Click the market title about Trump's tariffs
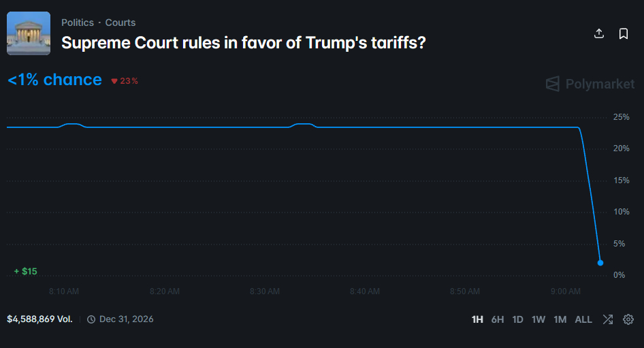Viewport: 644px width, 348px height. coord(244,42)
